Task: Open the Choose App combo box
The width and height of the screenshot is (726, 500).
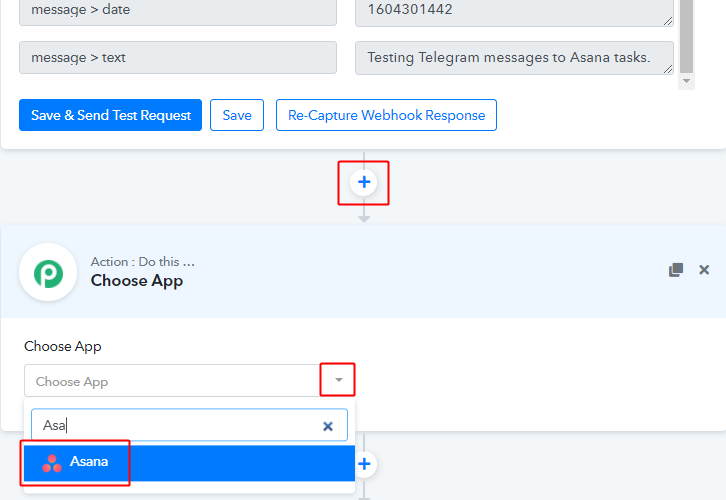Action: click(189, 381)
